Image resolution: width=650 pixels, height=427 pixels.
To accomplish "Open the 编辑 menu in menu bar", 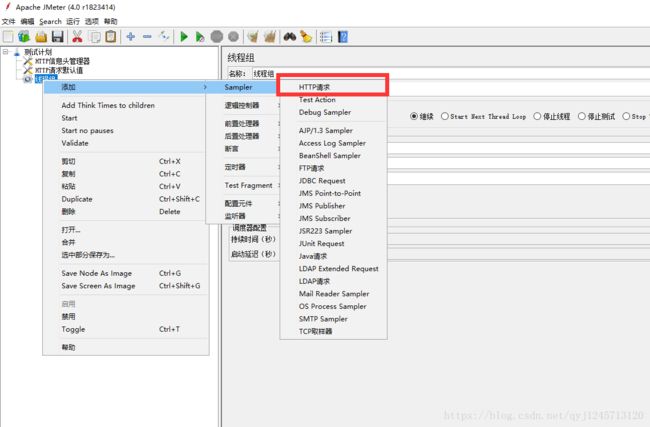I will click(x=27, y=21).
